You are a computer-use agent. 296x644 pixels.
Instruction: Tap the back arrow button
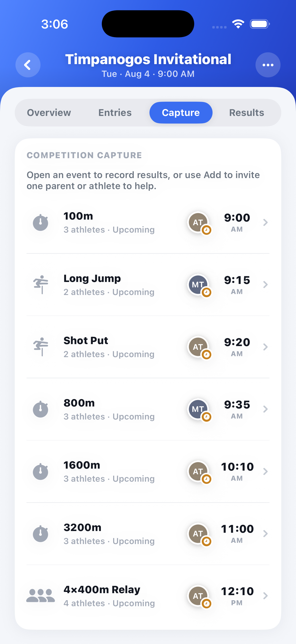[x=28, y=65]
